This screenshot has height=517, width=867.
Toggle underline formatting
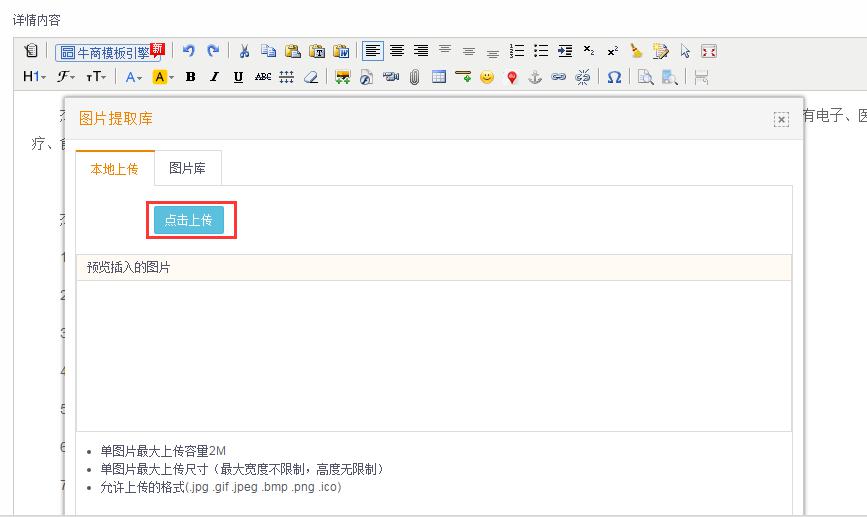[238, 77]
